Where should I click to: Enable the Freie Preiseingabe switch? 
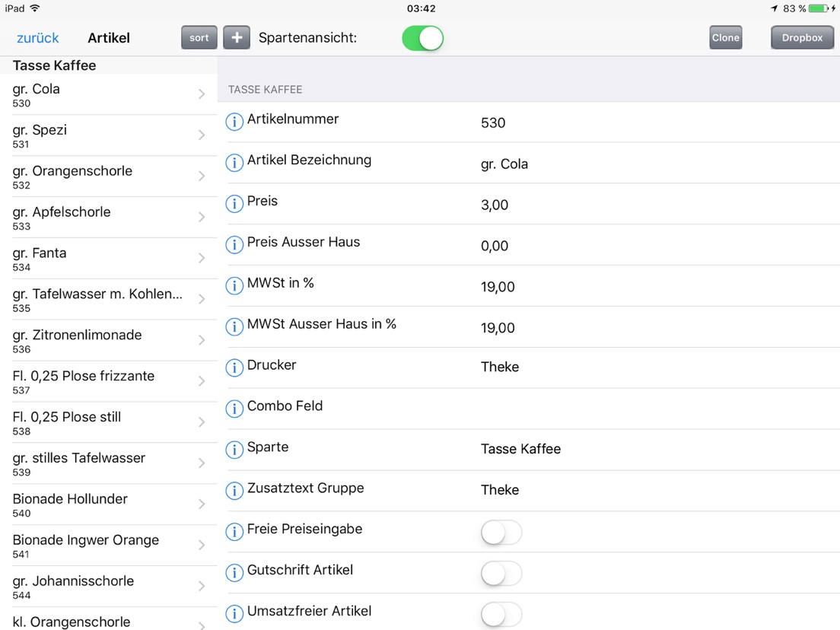[x=501, y=533]
